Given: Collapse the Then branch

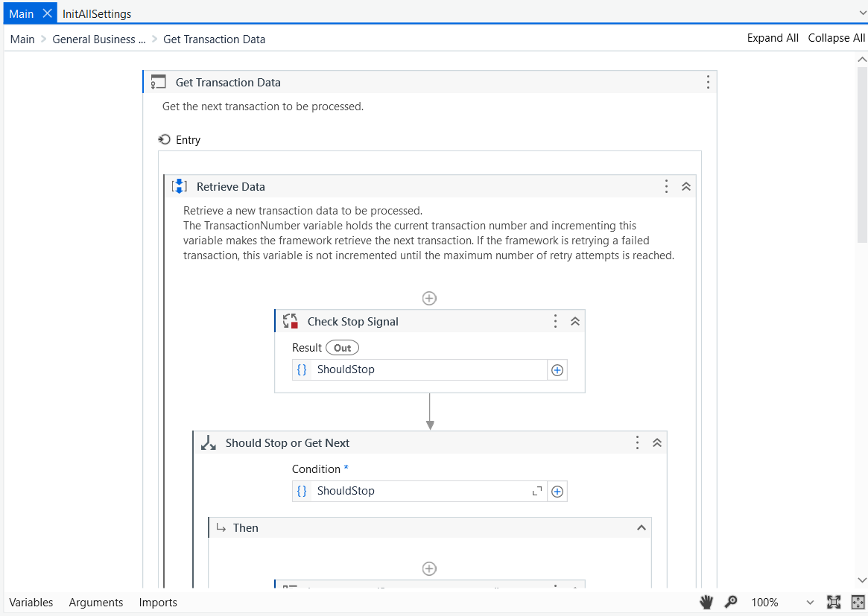Looking at the screenshot, I should tap(641, 527).
